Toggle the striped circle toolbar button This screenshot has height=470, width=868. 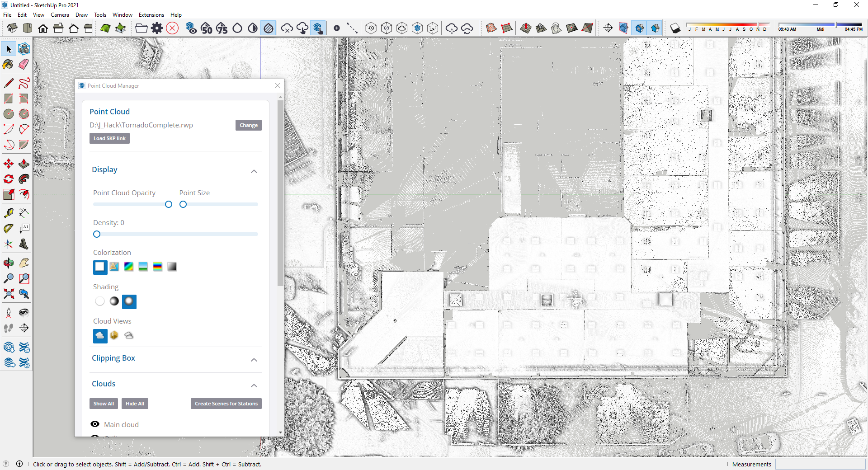pos(268,28)
